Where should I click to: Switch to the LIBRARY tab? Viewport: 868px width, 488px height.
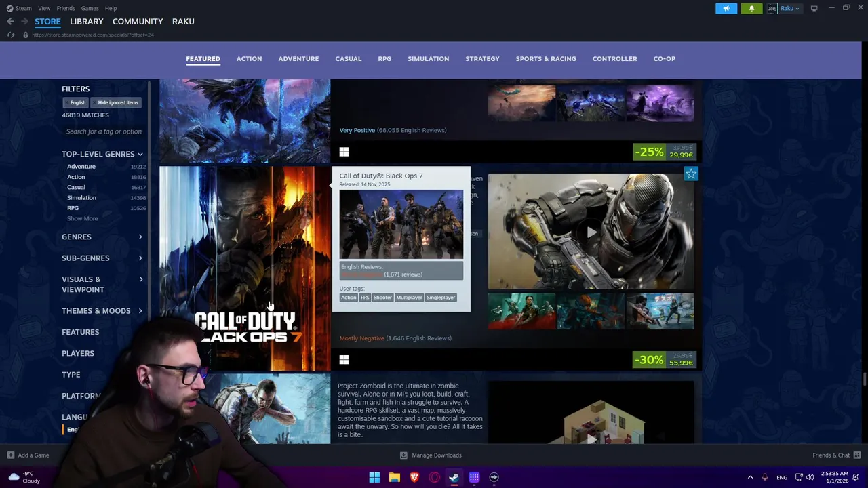(87, 22)
